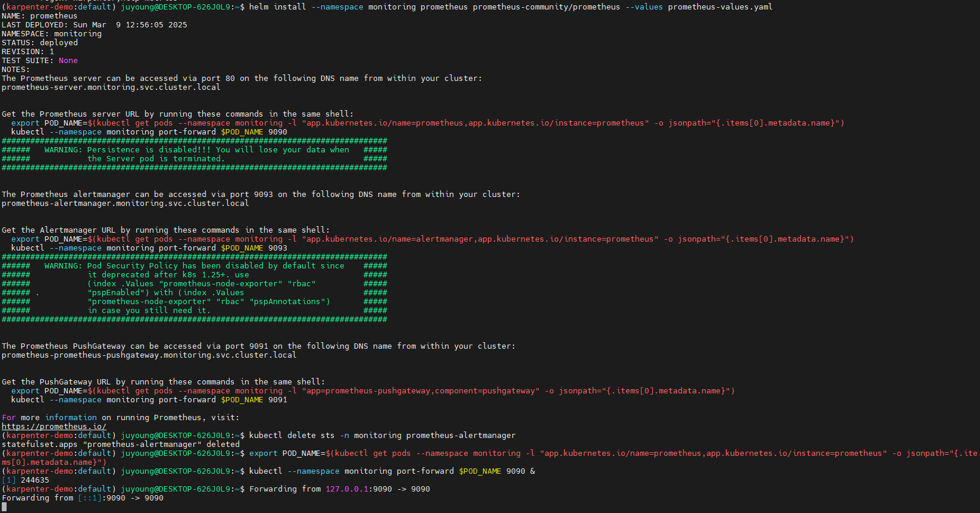The image size is (980, 513).
Task: Open the https://prometheus.io/ link
Action: pos(54,427)
